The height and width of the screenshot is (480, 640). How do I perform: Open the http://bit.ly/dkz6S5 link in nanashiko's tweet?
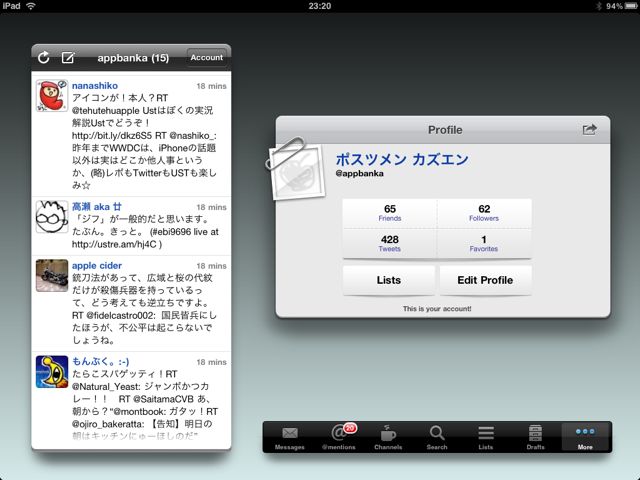(x=111, y=136)
